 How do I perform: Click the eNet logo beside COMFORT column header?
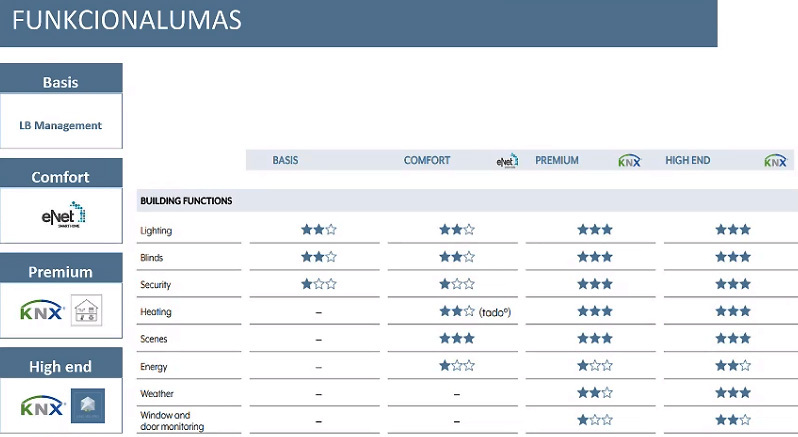pos(507,161)
